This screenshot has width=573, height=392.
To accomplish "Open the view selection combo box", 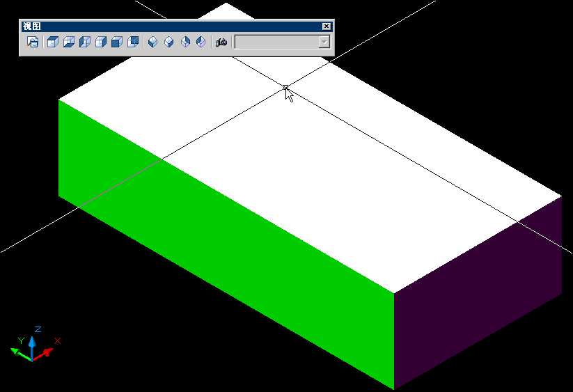I will coord(282,42).
